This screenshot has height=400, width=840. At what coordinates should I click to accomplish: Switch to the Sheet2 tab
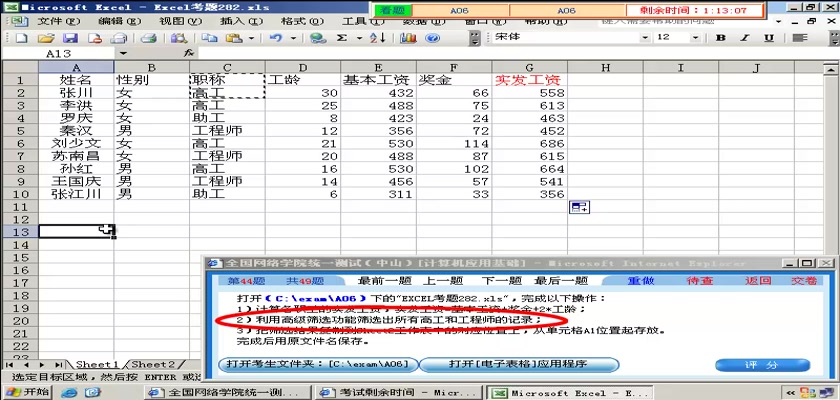pyautogui.click(x=153, y=365)
